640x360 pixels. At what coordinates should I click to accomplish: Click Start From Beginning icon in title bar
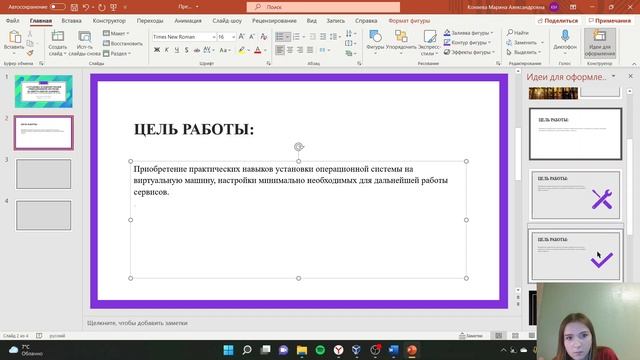point(114,7)
